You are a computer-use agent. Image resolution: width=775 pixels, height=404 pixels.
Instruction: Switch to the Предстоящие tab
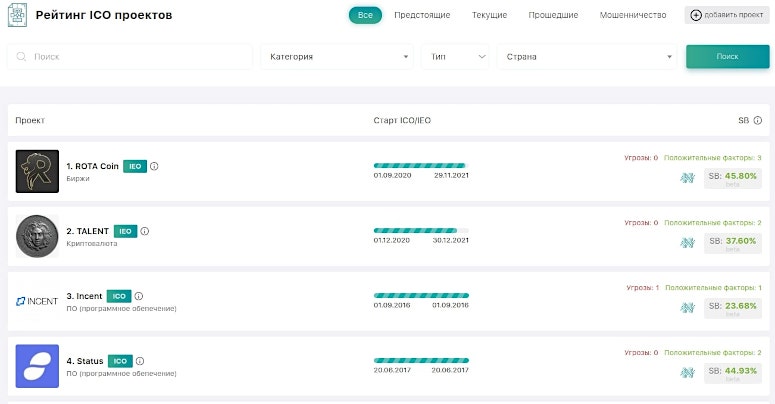coord(422,15)
